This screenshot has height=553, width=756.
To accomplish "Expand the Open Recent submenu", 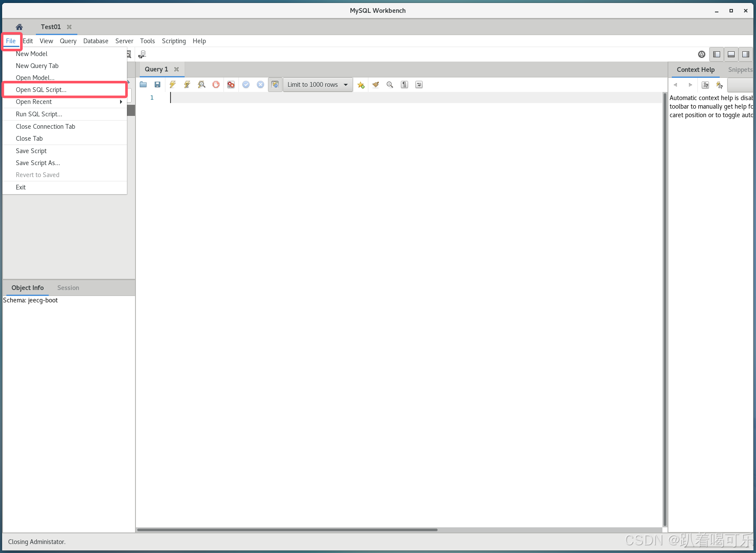I will pyautogui.click(x=65, y=102).
